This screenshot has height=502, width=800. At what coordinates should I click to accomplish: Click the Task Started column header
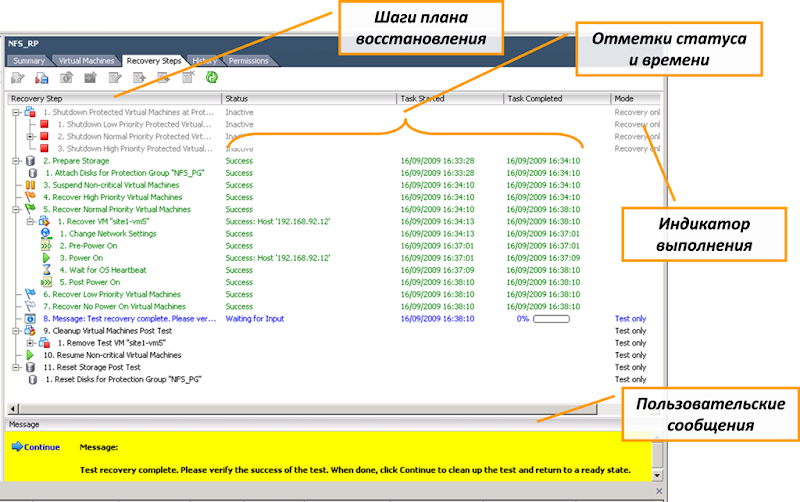[450, 98]
